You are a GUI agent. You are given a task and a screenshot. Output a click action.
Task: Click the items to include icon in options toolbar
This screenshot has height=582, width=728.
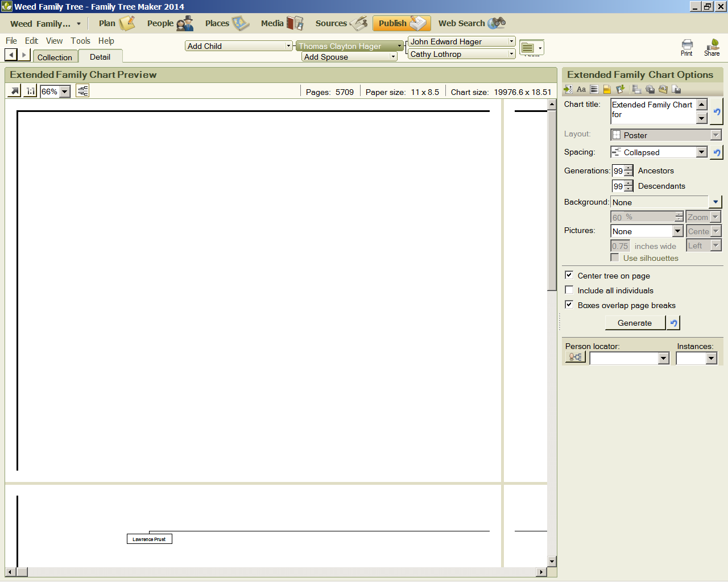pyautogui.click(x=568, y=89)
